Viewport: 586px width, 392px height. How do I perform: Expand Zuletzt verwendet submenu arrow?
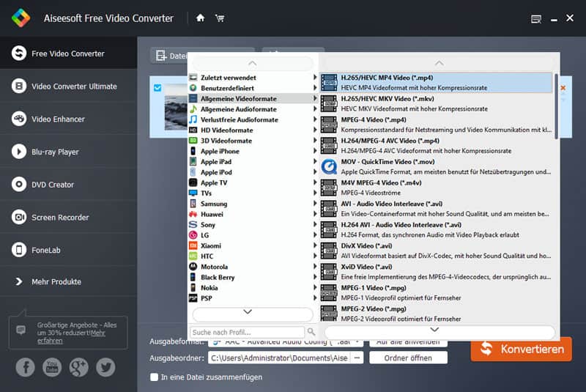315,78
